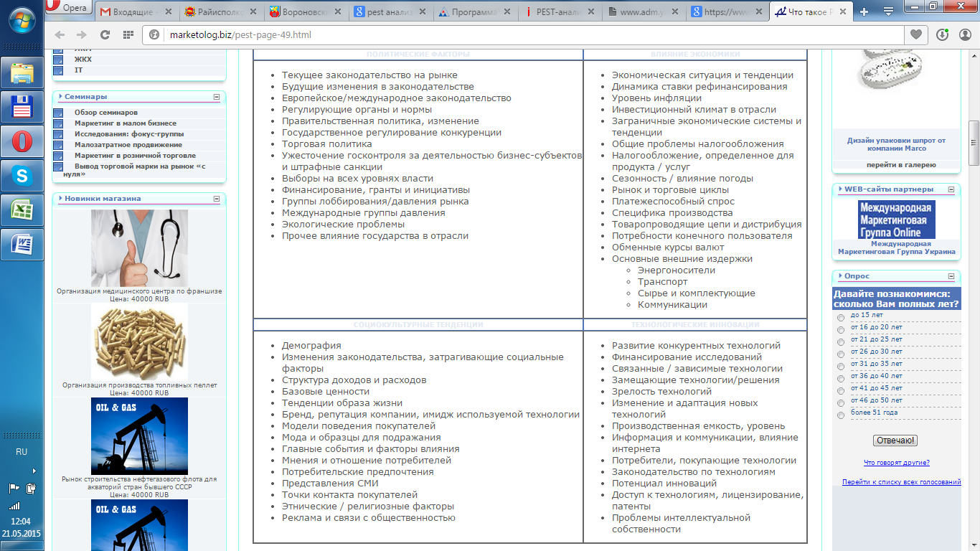Viewport: 980px width, 551px height.
Task: Click the fuel pellets product image
Action: (x=139, y=342)
